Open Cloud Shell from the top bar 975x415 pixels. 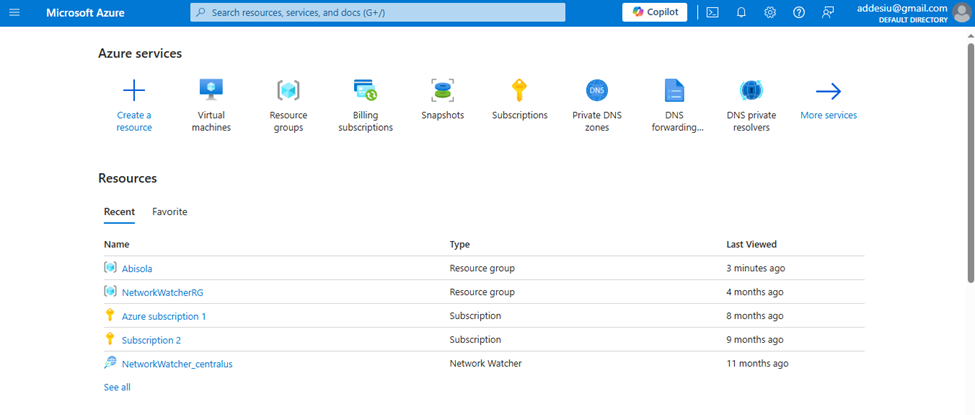tap(713, 12)
